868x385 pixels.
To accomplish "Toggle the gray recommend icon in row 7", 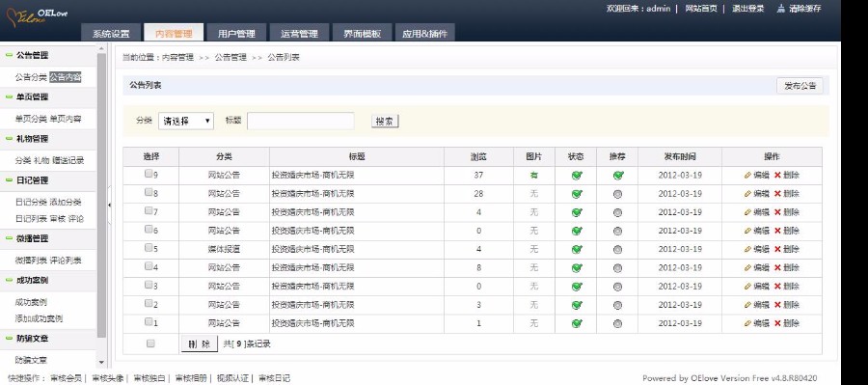I will click(618, 212).
